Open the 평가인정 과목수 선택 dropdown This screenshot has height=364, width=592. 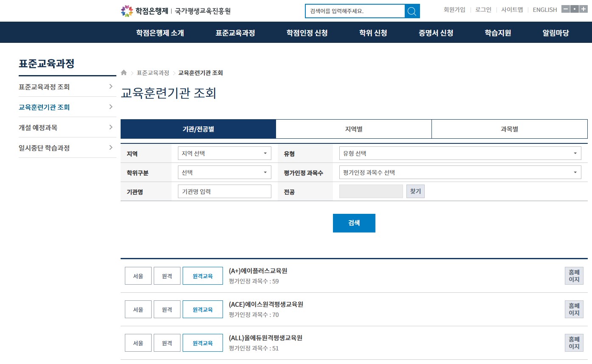[x=460, y=172]
